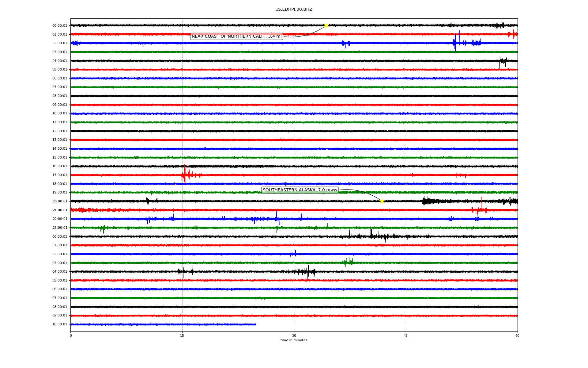Click the time in minutes axis label
This screenshot has height=368, width=588.
(x=294, y=340)
